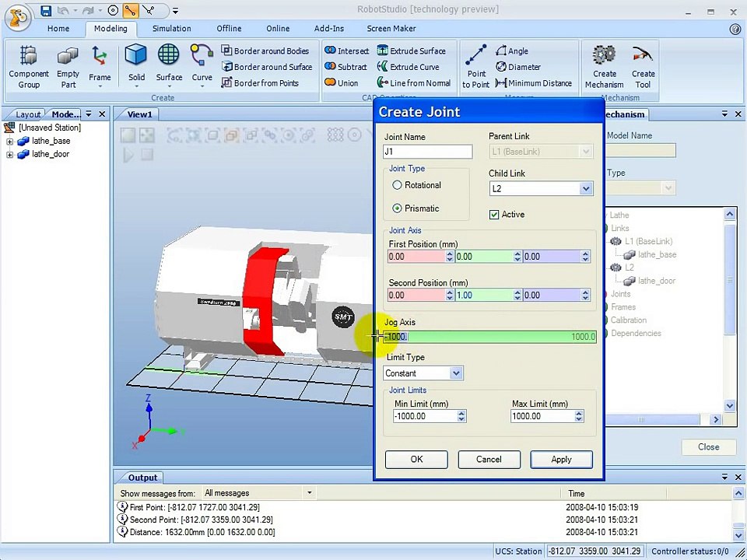Open Show messages from dropdown
Screen dimensions: 747x560
[x=309, y=493]
